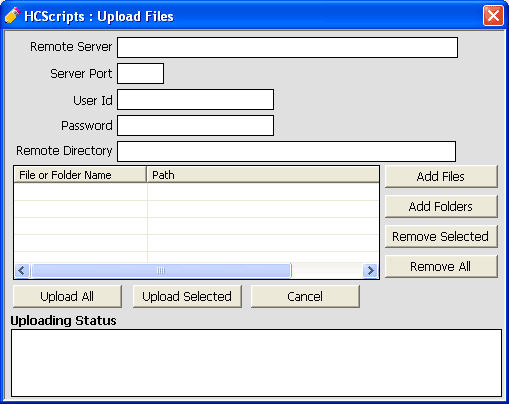The width and height of the screenshot is (509, 404).
Task: Focus the Remote Server input field
Action: (x=287, y=47)
